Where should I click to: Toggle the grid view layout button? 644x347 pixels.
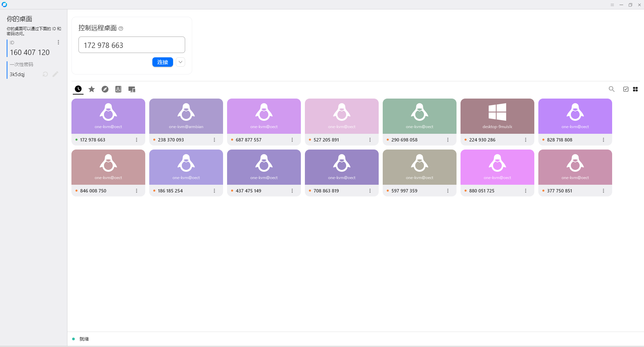coord(635,89)
